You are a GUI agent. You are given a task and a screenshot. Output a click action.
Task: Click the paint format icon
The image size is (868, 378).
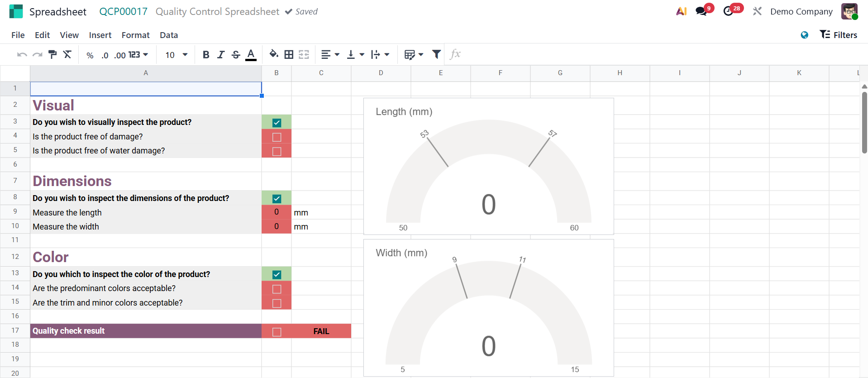click(x=52, y=55)
